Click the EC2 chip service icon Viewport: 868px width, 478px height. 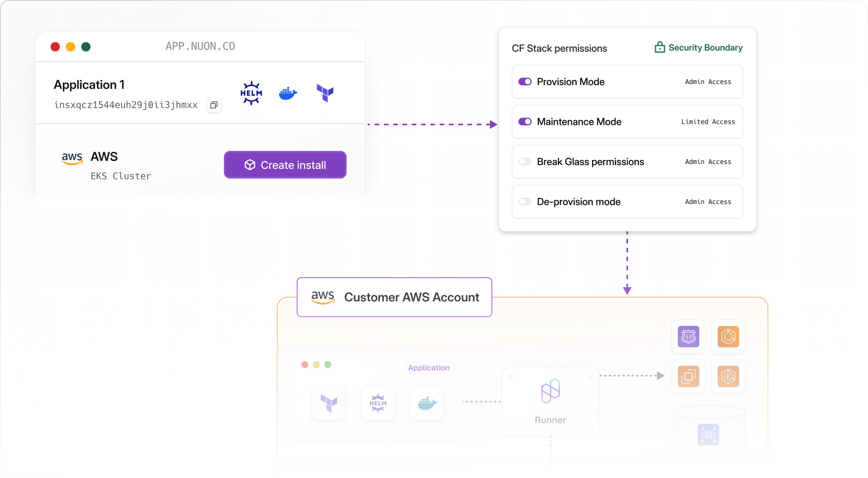tap(688, 377)
